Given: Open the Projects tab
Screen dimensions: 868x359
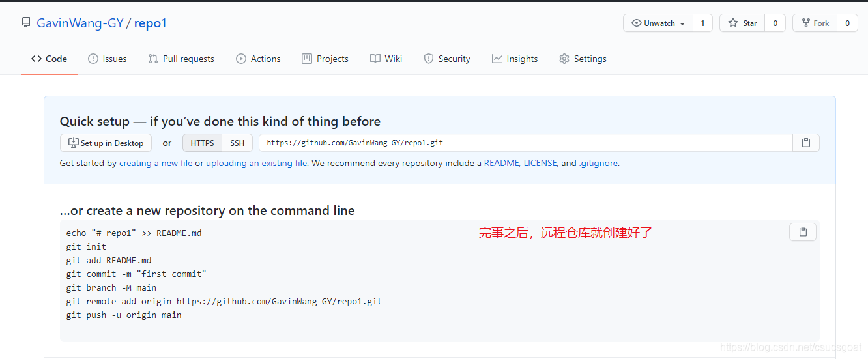Looking at the screenshot, I should click(325, 59).
